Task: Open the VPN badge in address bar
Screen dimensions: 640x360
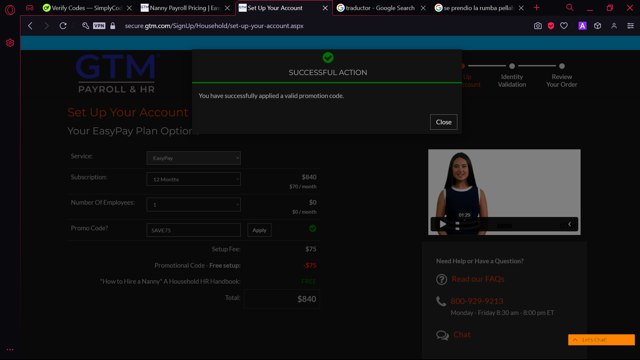Action: pos(99,26)
